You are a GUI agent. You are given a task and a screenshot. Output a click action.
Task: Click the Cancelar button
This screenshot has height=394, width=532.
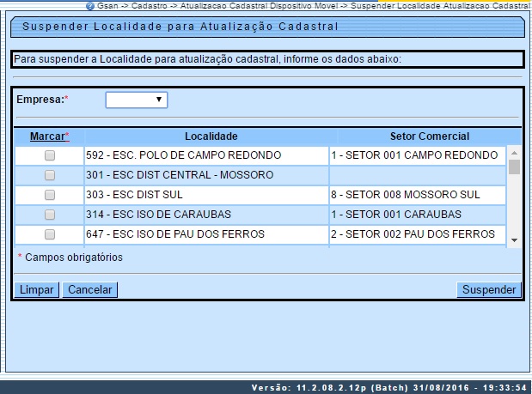click(x=90, y=289)
